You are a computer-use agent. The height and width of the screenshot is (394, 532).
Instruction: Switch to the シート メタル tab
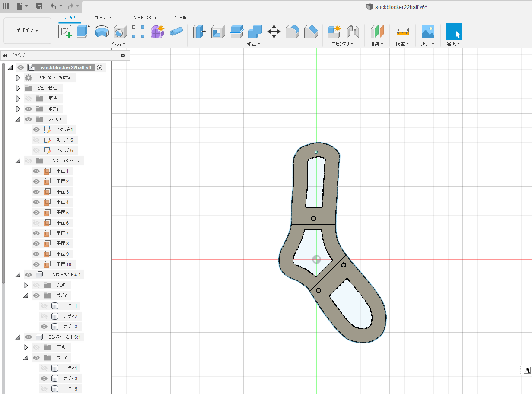tap(144, 18)
